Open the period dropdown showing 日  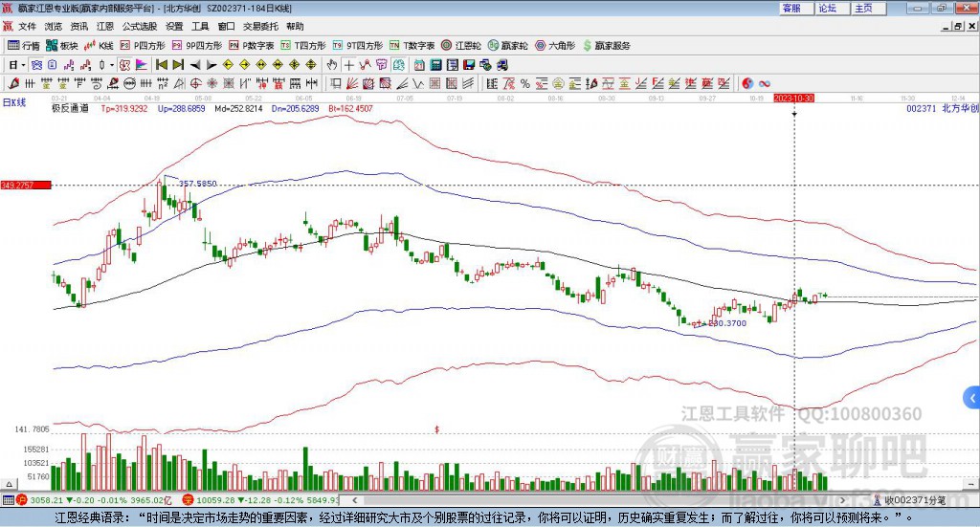[x=17, y=65]
